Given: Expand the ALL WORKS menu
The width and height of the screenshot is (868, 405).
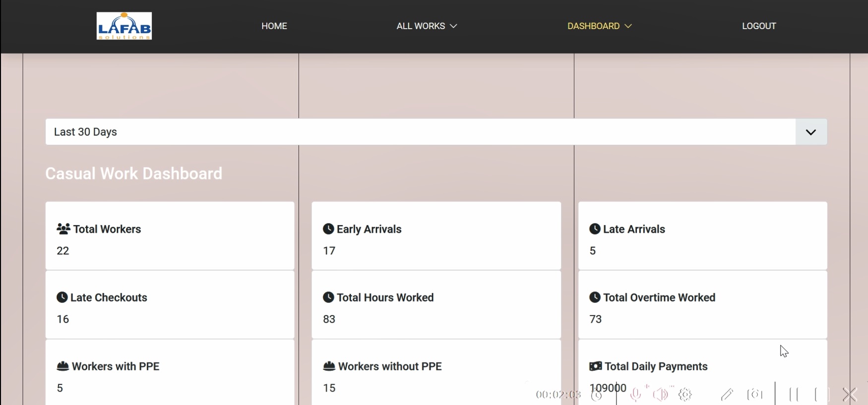Looking at the screenshot, I should pos(426,26).
